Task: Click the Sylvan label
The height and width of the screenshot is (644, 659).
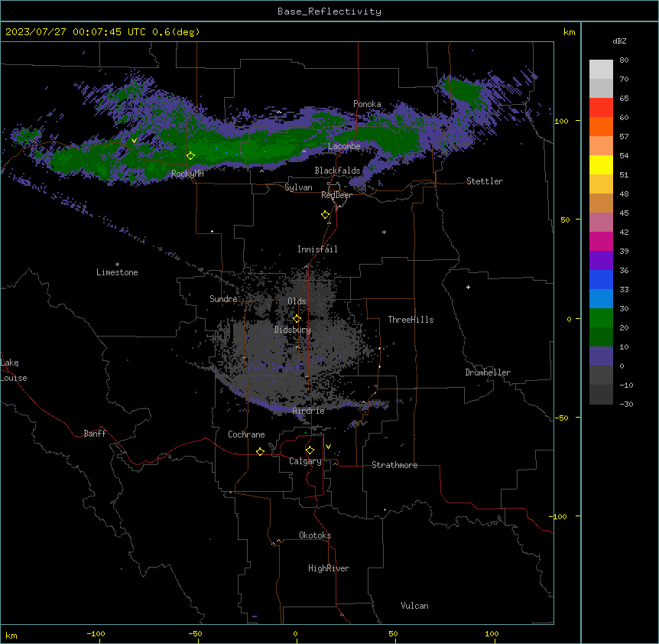Action: coord(298,187)
